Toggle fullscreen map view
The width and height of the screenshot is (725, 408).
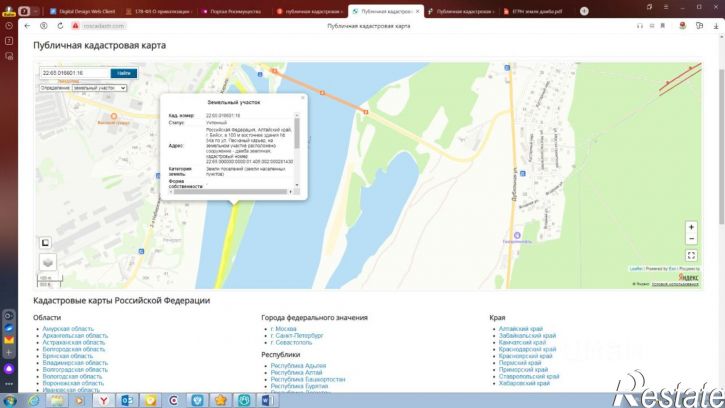coord(691,255)
